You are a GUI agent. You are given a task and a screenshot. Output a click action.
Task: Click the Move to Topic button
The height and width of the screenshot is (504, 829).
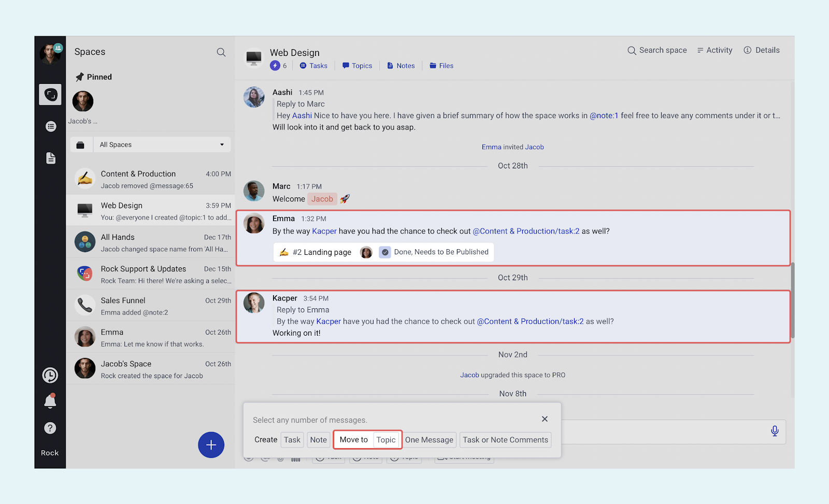click(368, 440)
